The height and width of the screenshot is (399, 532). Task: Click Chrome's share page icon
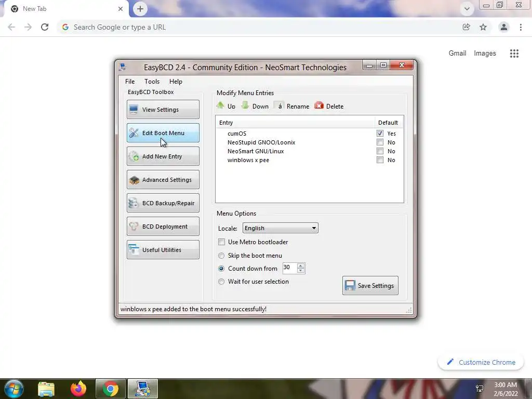[x=466, y=27]
